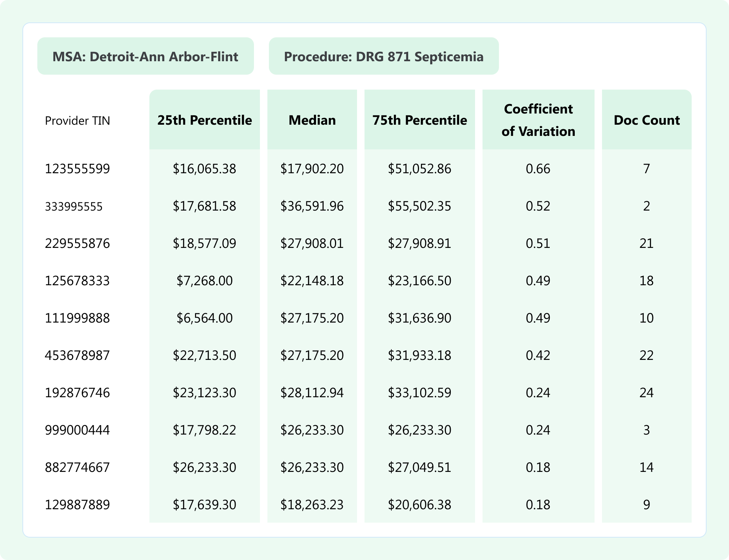Click the $36,591.96 median value
Viewport: 729px width, 560px height.
312,206
